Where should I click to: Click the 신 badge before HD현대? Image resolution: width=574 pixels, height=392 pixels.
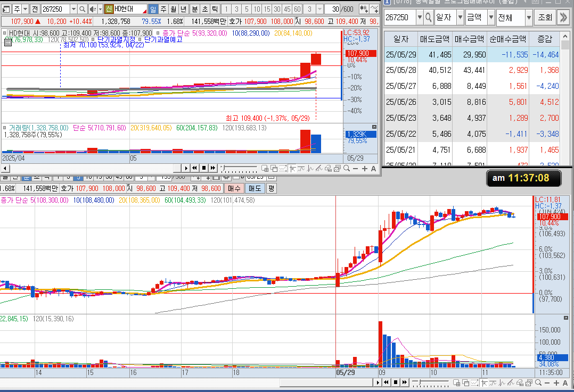click(x=109, y=9)
